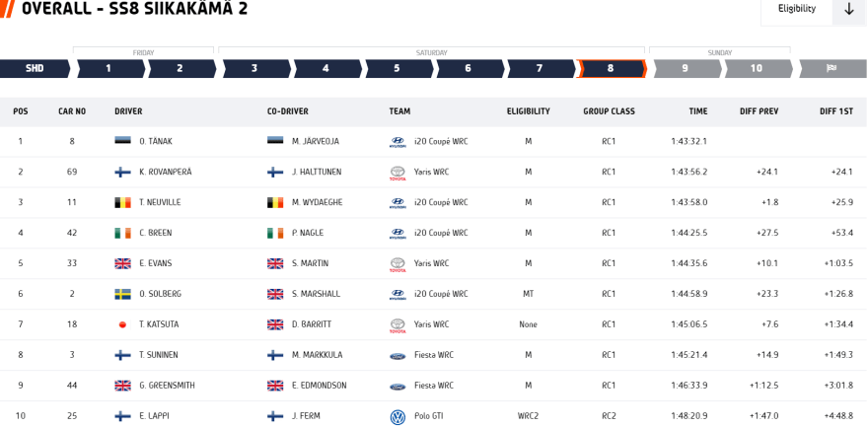This screenshot has height=427, width=868.
Task: Click the finish flag stage tab
Action: 832,68
